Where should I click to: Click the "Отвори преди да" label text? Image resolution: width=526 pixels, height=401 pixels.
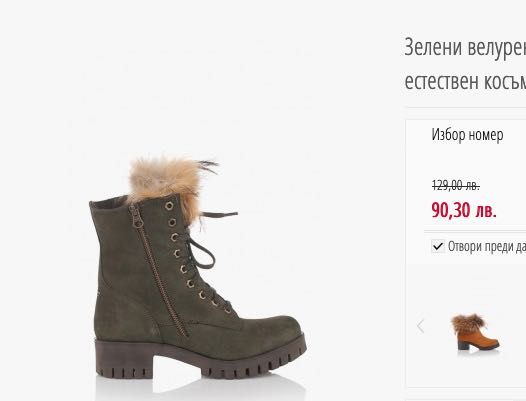point(487,247)
